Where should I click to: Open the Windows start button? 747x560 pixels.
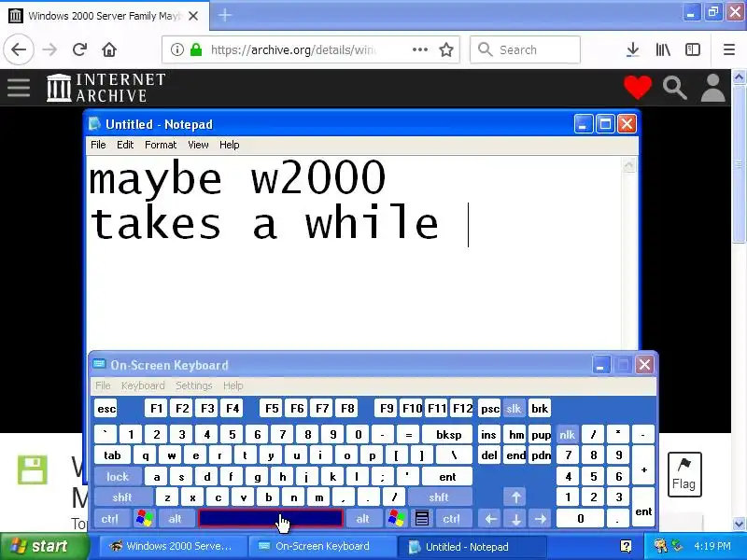(45, 546)
